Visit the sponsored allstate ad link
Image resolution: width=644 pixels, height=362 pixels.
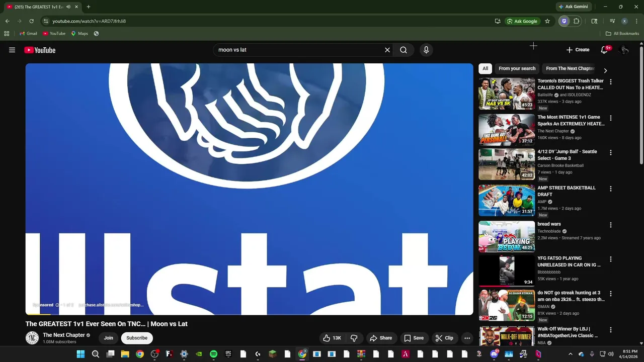pyautogui.click(x=111, y=305)
